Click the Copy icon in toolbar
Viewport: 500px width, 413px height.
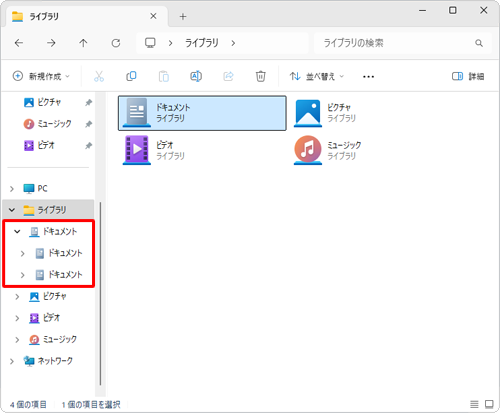pos(131,76)
